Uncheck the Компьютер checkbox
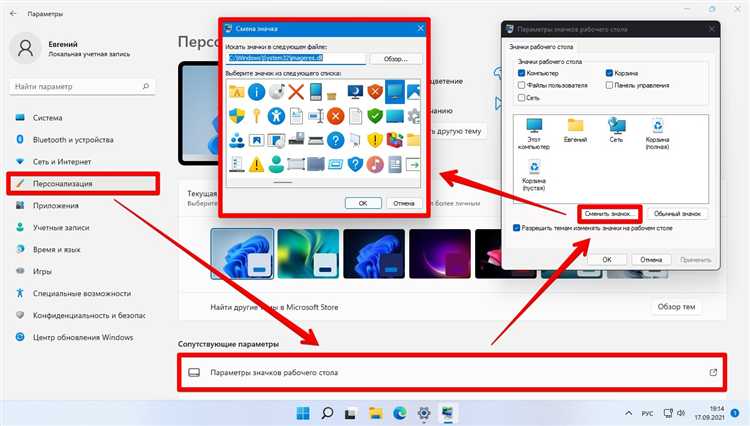 coord(521,73)
